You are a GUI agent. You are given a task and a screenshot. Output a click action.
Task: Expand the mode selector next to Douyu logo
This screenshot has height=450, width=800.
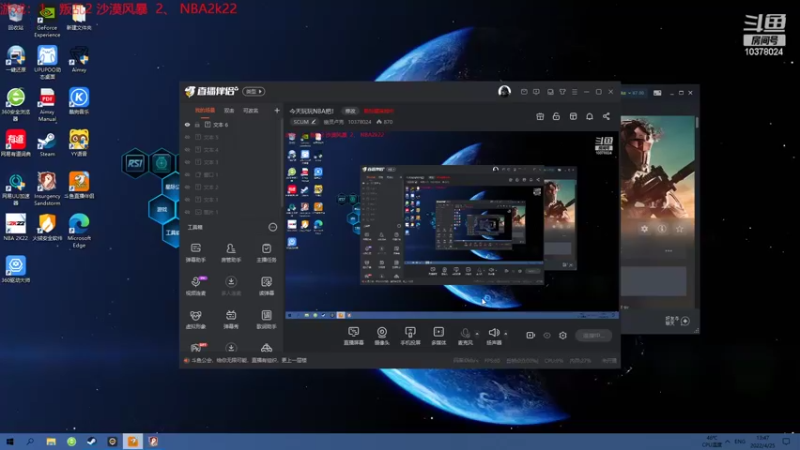tap(254, 91)
